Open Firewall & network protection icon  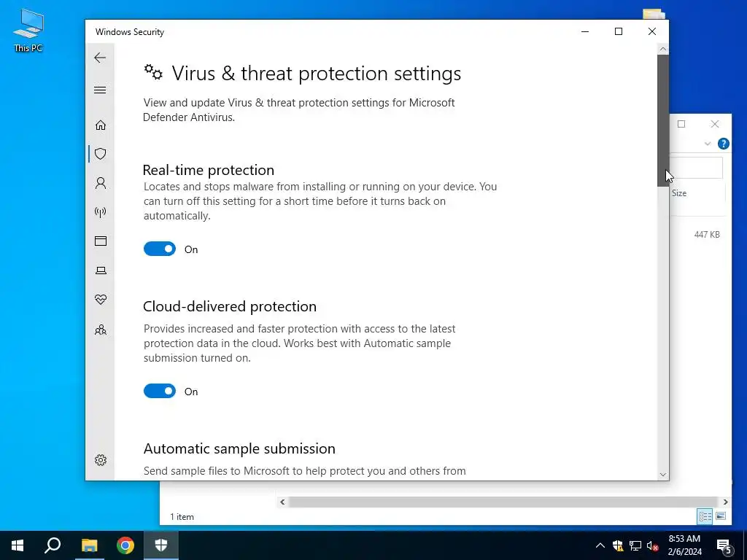[x=101, y=212]
